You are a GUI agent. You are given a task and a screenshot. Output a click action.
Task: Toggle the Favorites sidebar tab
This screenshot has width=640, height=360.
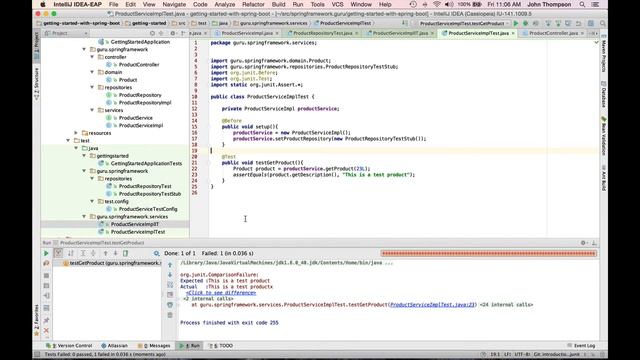(x=36, y=320)
